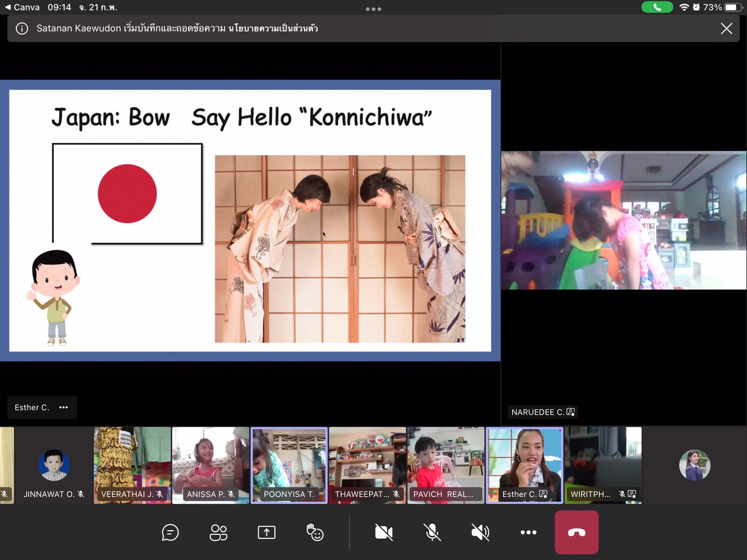Image resolution: width=747 pixels, height=560 pixels.
Task: Open more actions in bottom toolbar
Action: [x=528, y=532]
